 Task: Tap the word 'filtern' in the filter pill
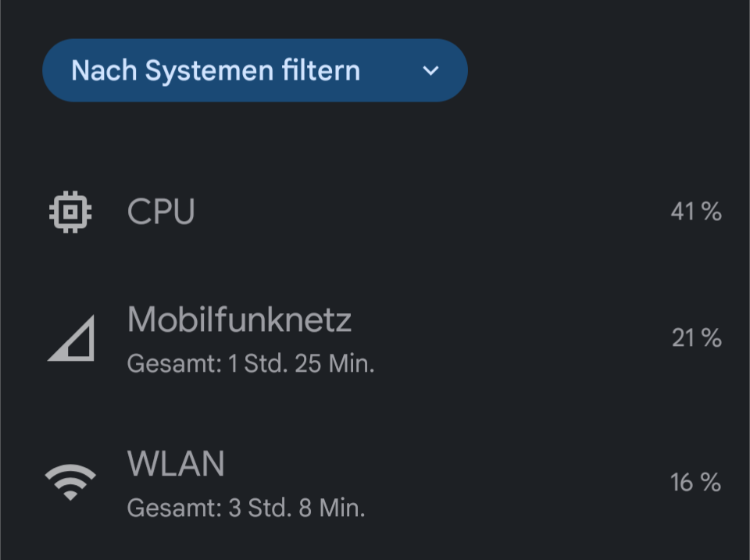[x=322, y=70]
